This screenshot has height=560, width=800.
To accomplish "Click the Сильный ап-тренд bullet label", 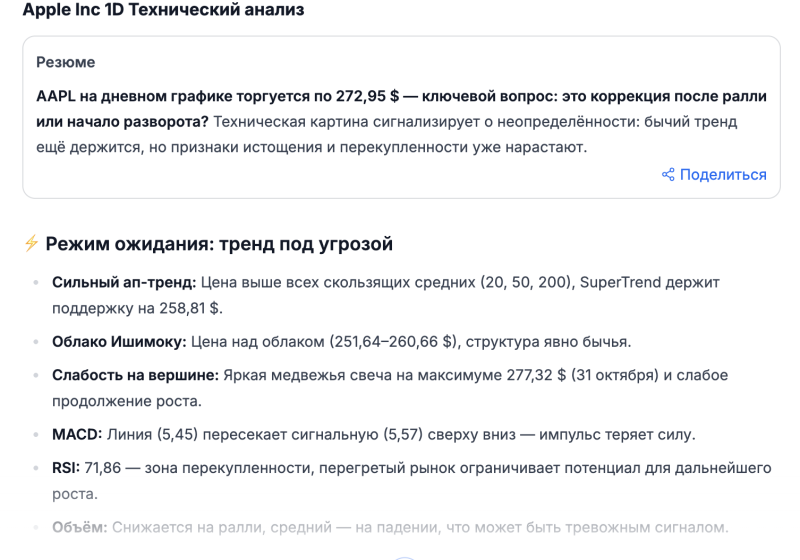I will [124, 282].
